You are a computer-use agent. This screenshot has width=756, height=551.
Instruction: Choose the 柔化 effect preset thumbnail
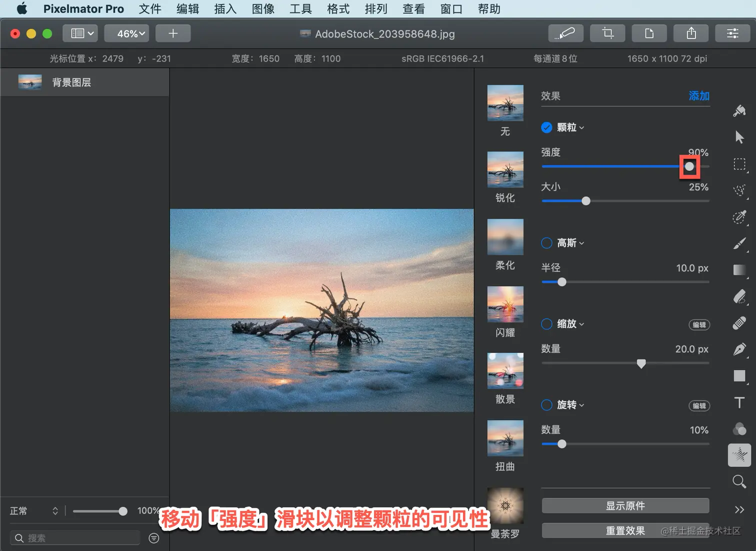click(x=505, y=237)
